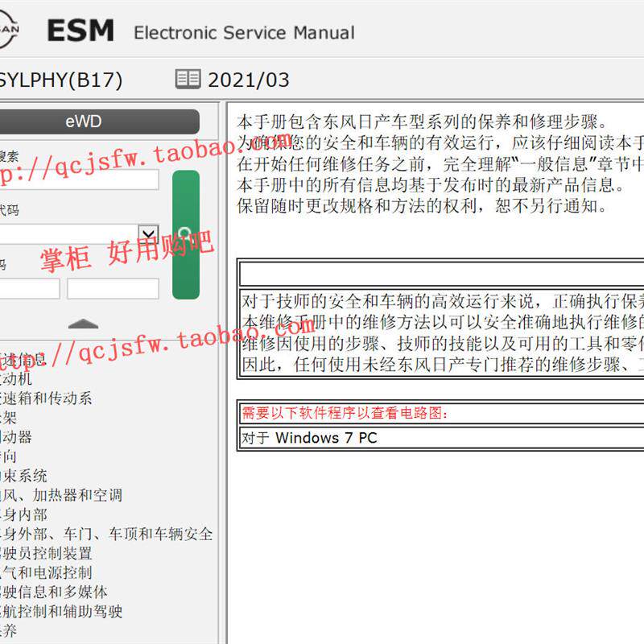Click the right-hand code input box
This screenshot has width=644, height=644.
click(x=113, y=289)
